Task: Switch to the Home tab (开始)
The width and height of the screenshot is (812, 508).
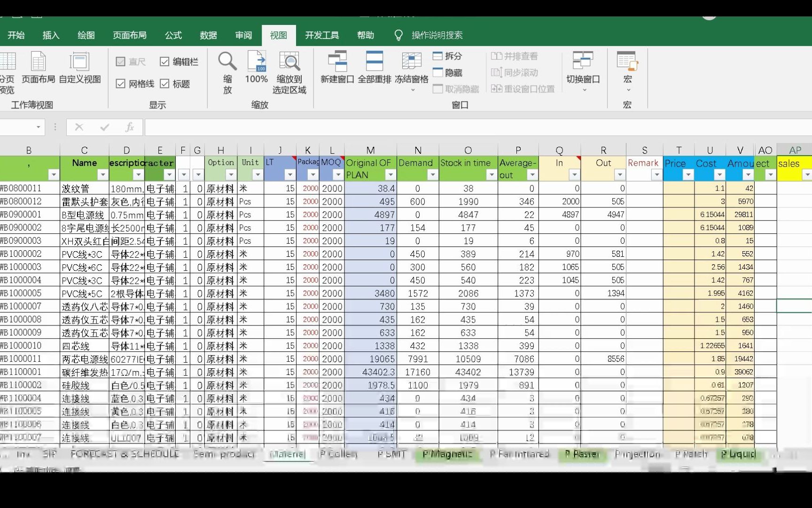Action: 16,35
